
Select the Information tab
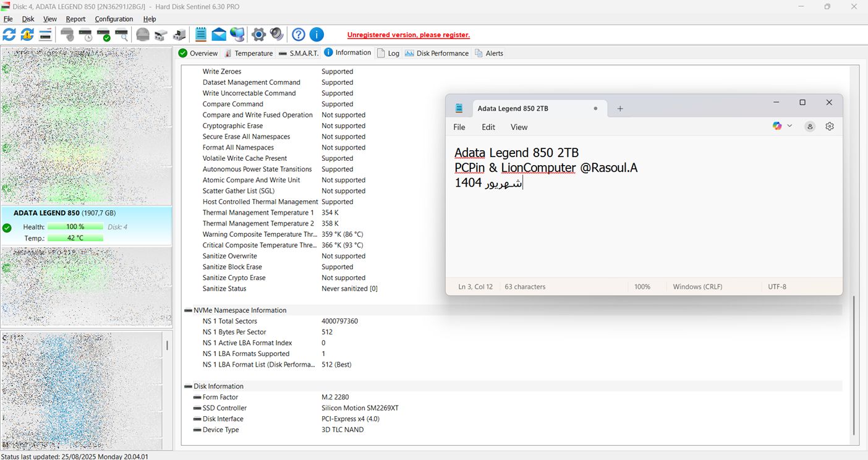[347, 53]
